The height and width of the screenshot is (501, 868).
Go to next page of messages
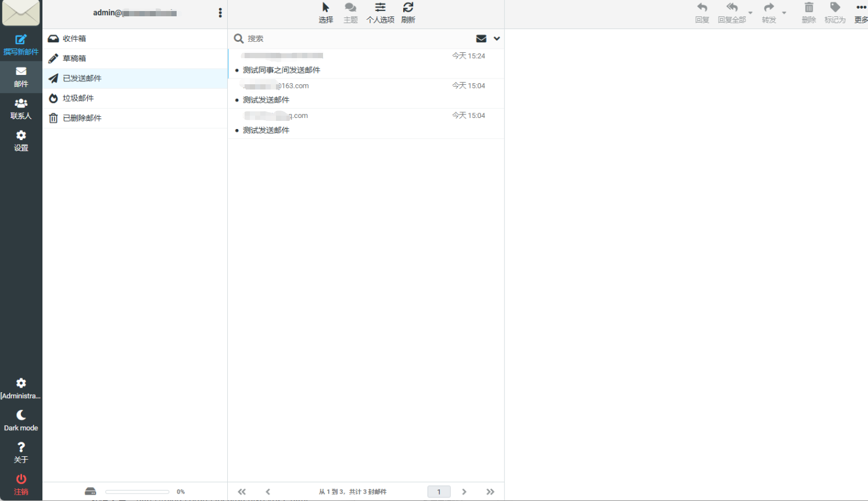464,492
